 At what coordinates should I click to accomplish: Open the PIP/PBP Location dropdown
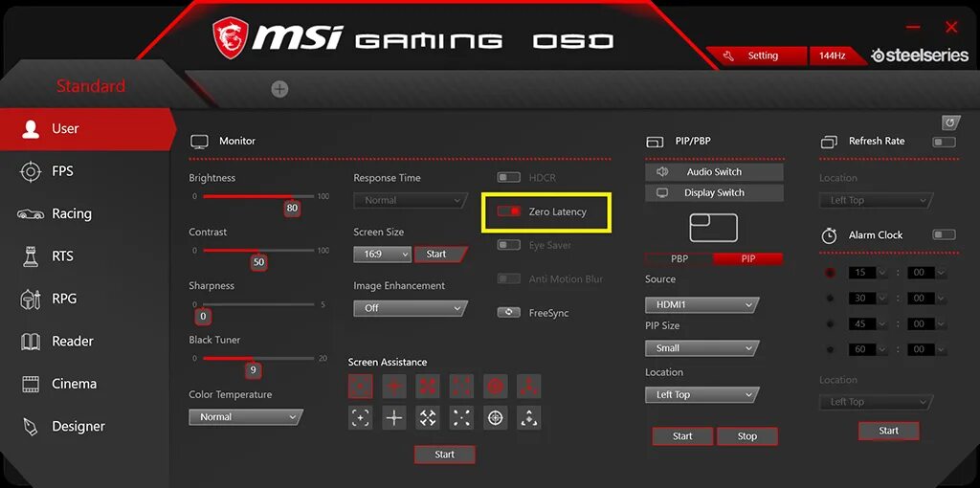coord(702,395)
